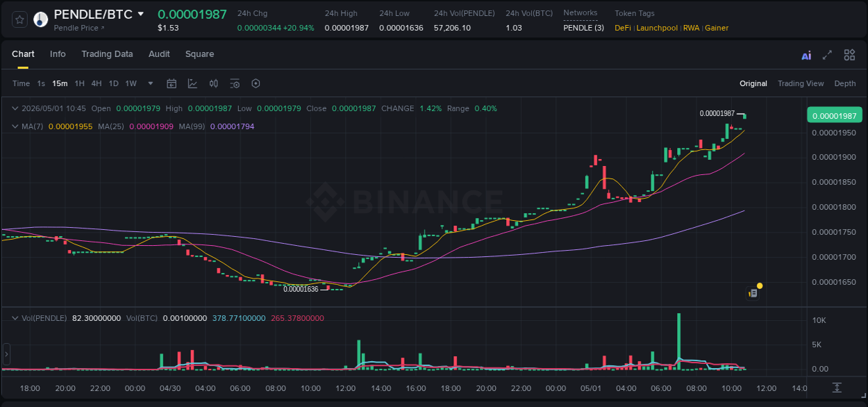Click the low price marker 0.00001636
The image size is (868, 407).
301,289
